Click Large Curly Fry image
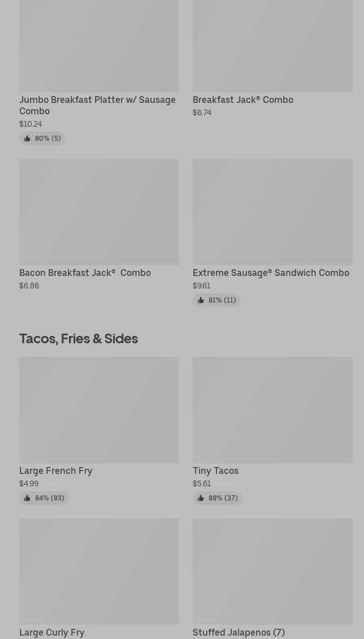The height and width of the screenshot is (639, 364). 99,571
